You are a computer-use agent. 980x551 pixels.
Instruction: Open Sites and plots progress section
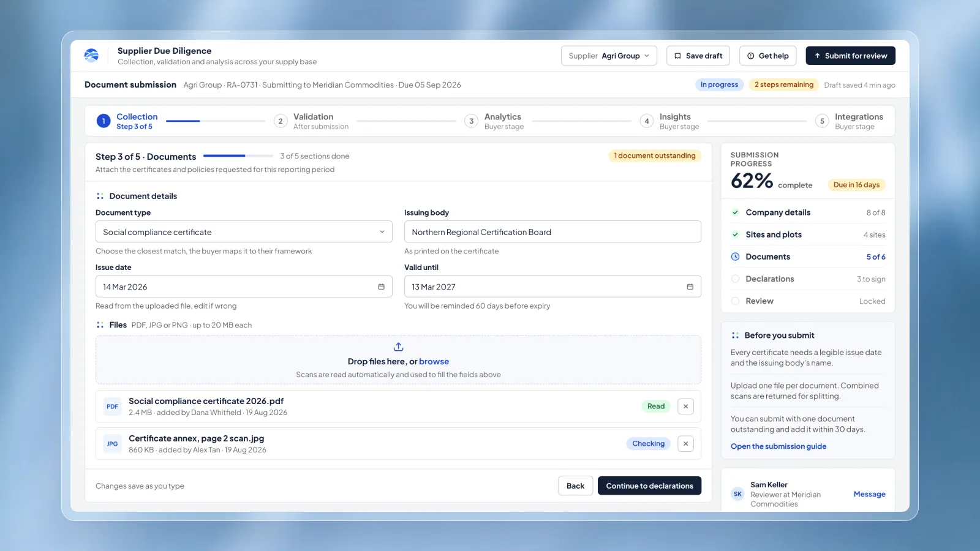pos(808,234)
